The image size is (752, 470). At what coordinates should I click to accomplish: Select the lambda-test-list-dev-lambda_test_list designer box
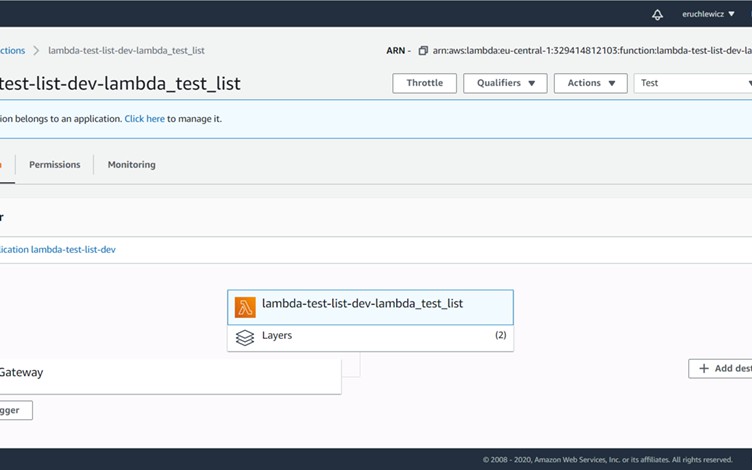point(370,306)
